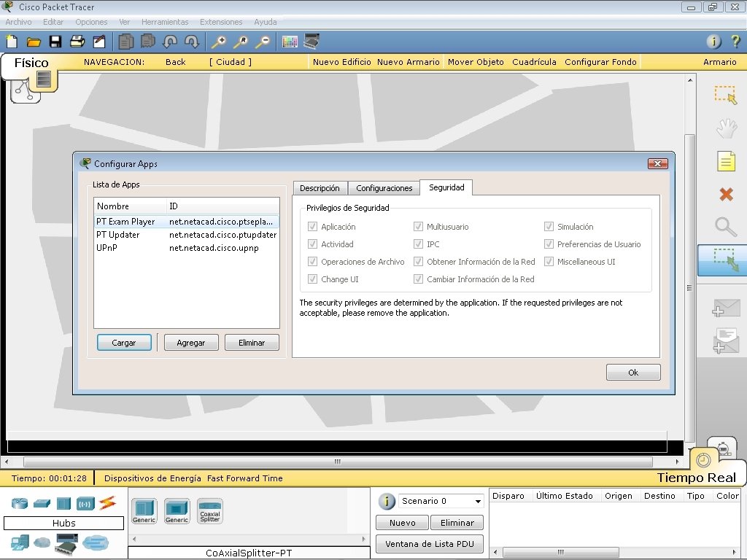The width and height of the screenshot is (747, 560).
Task: Save using the floppy disk icon
Action: coord(55,42)
